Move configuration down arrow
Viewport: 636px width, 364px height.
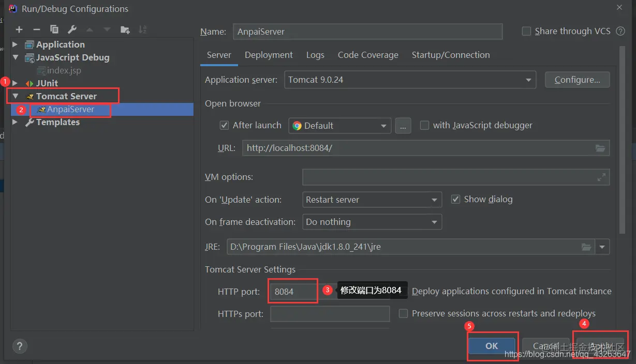click(107, 29)
